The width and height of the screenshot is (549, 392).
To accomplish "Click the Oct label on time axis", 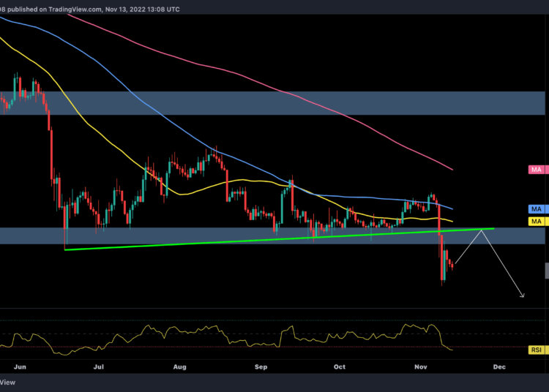I will click(339, 367).
